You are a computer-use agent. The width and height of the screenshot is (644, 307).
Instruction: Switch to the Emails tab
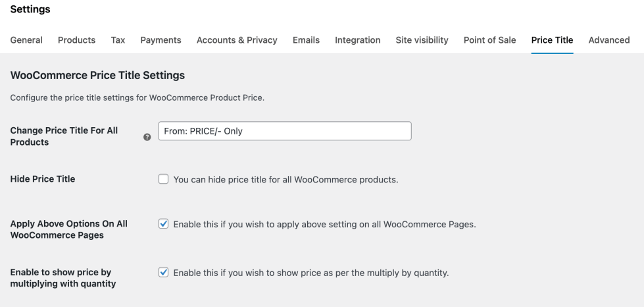pyautogui.click(x=306, y=40)
